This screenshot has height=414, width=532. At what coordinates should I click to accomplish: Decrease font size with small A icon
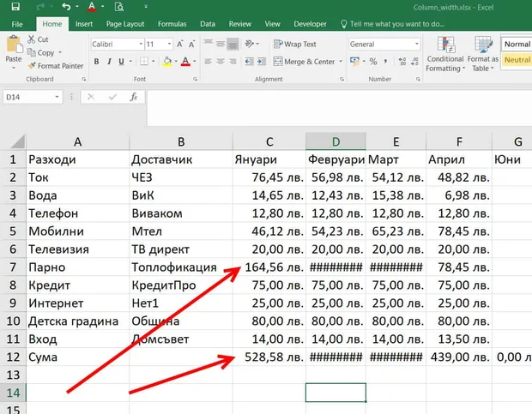(x=191, y=44)
